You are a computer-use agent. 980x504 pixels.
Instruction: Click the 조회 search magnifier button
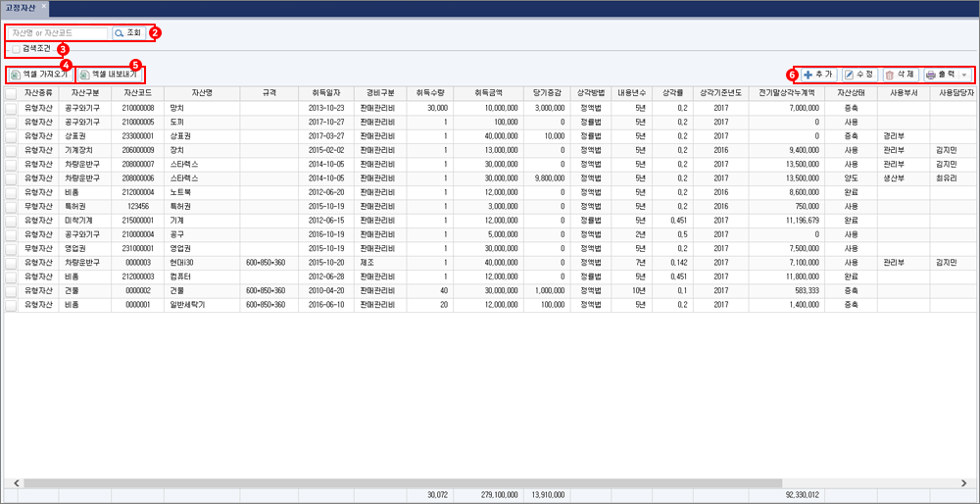tap(128, 32)
